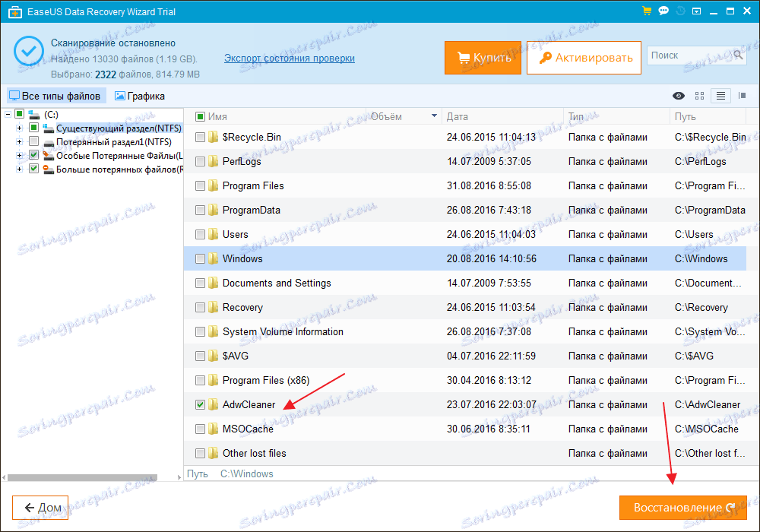The image size is (760, 532).
Task: Click the Recovery folder icon
Action: pos(214,307)
